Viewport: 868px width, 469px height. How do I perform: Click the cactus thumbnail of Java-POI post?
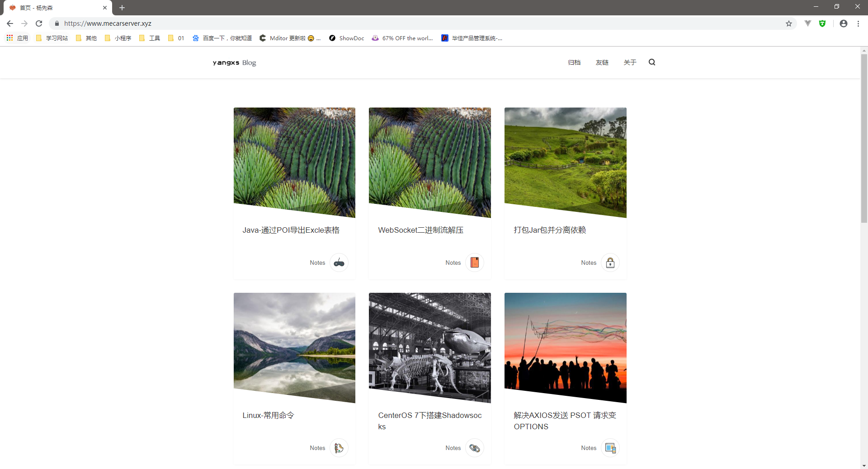pos(294,162)
